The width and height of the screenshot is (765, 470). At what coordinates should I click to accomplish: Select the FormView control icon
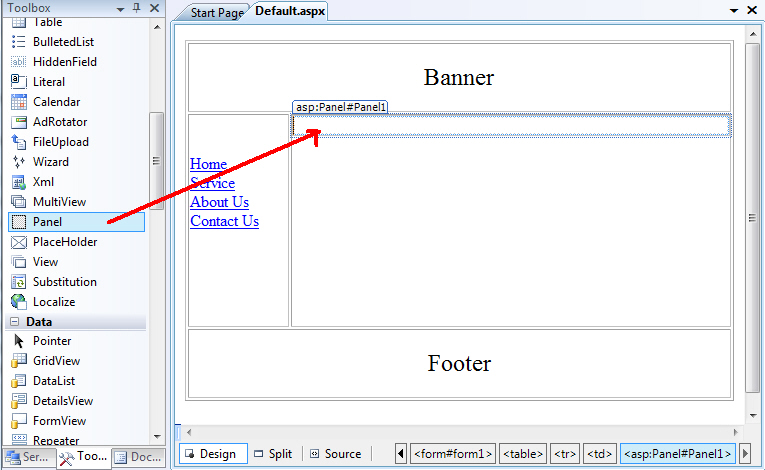coord(19,421)
